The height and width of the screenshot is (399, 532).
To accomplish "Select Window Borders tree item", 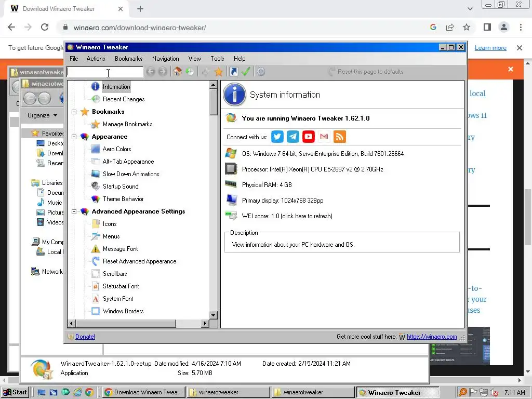I will (123, 311).
